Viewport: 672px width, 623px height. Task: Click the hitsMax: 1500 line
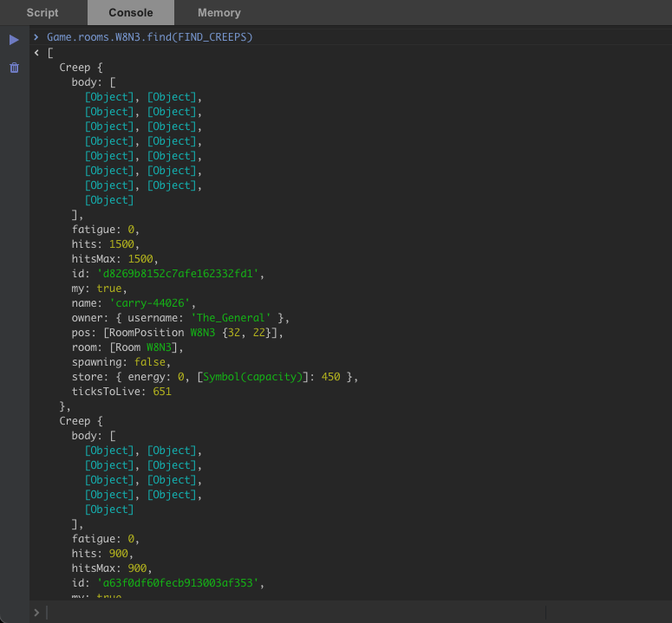tap(114, 259)
